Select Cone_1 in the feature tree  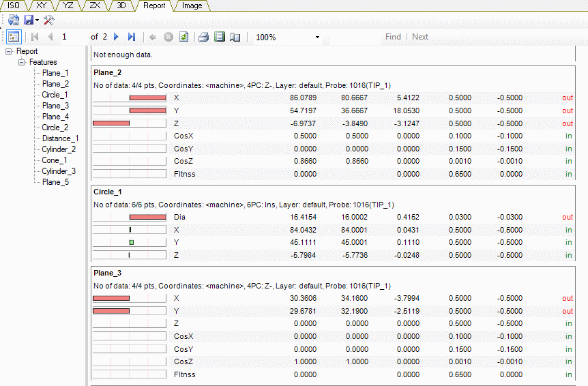click(55, 160)
